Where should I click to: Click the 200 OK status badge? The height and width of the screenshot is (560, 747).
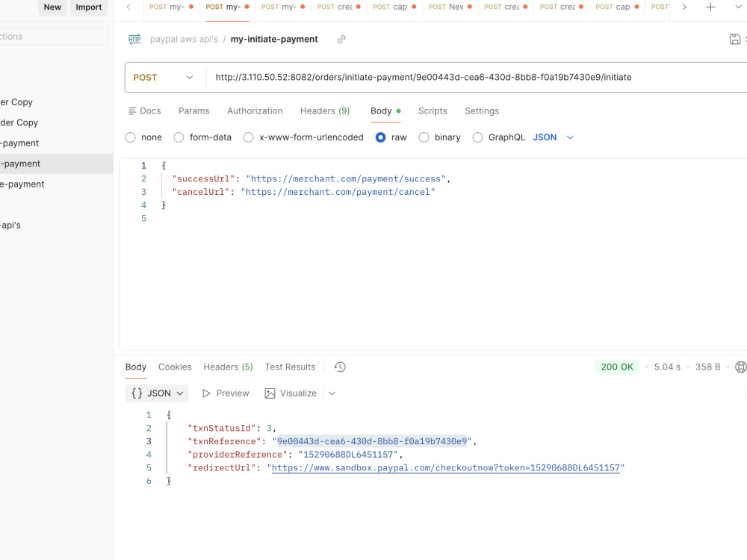coord(617,367)
